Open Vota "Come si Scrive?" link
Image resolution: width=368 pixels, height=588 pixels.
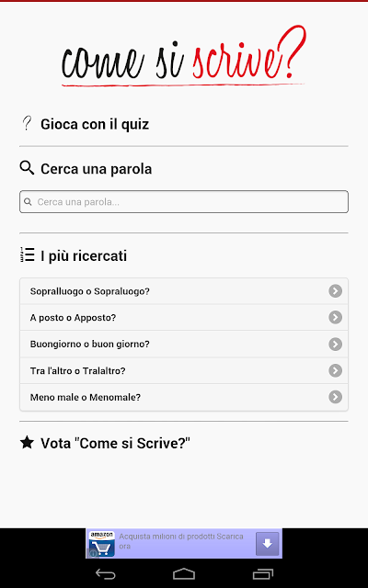115,443
